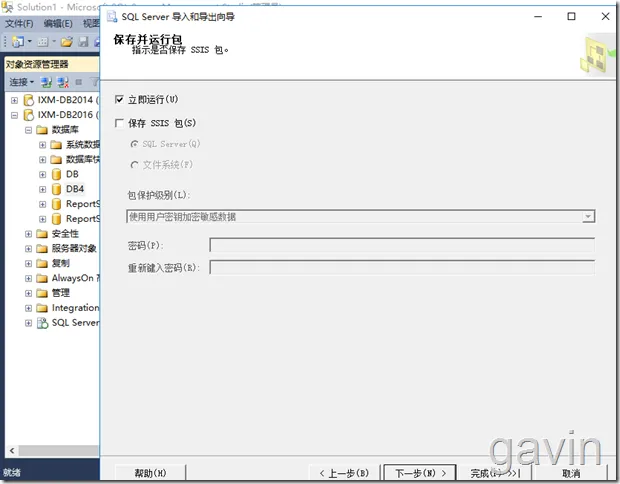Click the 系统数据库 folder icon
Image resolution: width=620 pixels, height=484 pixels.
pos(56,145)
